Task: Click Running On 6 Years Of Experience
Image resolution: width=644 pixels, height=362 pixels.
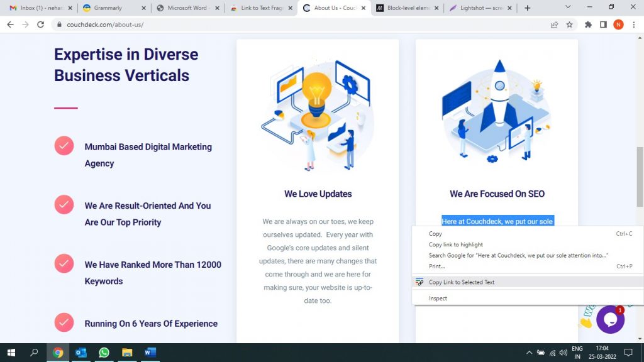Action: [151, 324]
